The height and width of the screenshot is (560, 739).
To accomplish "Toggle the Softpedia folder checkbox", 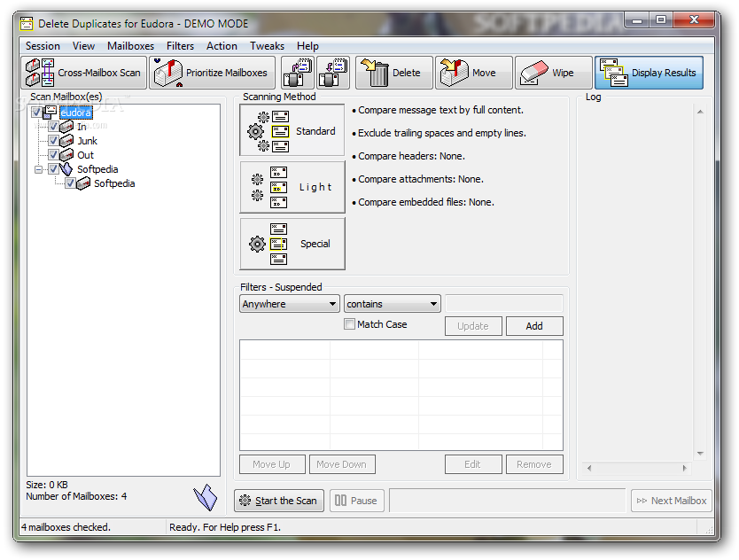I will 53,168.
